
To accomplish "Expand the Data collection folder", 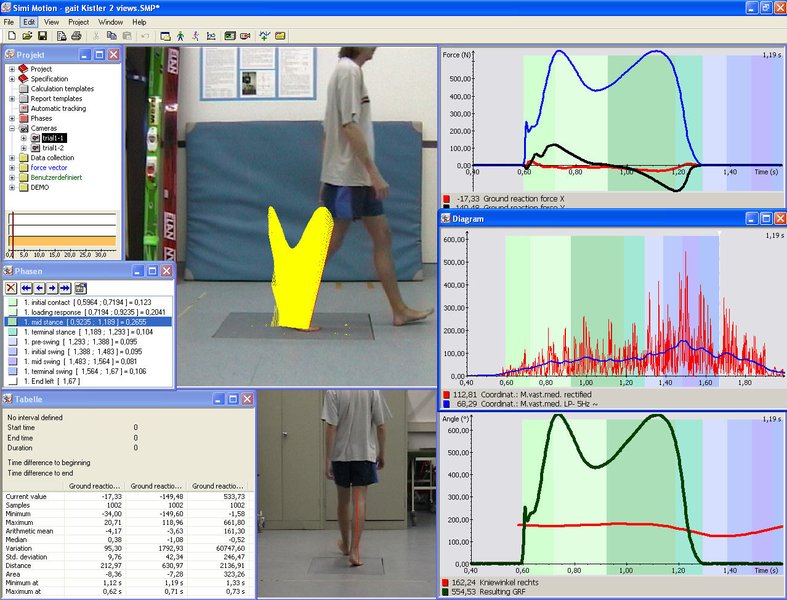I will tap(11, 158).
